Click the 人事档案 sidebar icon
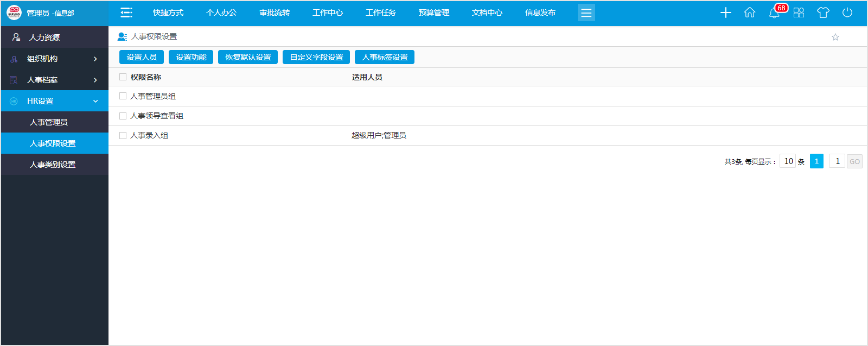 14,80
